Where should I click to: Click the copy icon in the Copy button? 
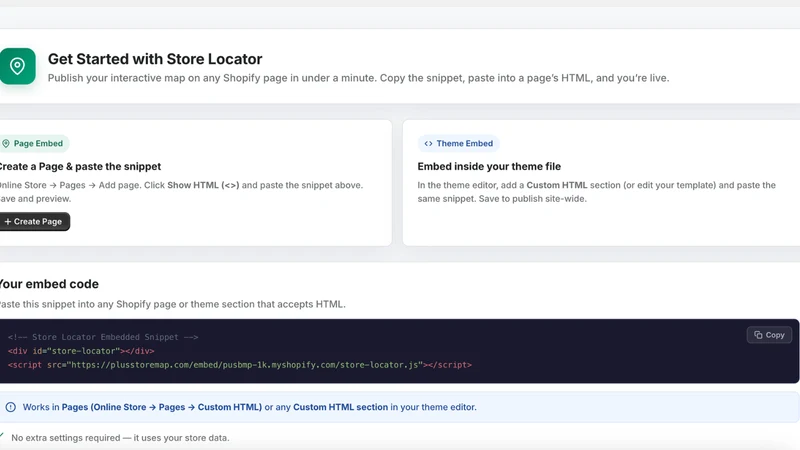coord(758,335)
